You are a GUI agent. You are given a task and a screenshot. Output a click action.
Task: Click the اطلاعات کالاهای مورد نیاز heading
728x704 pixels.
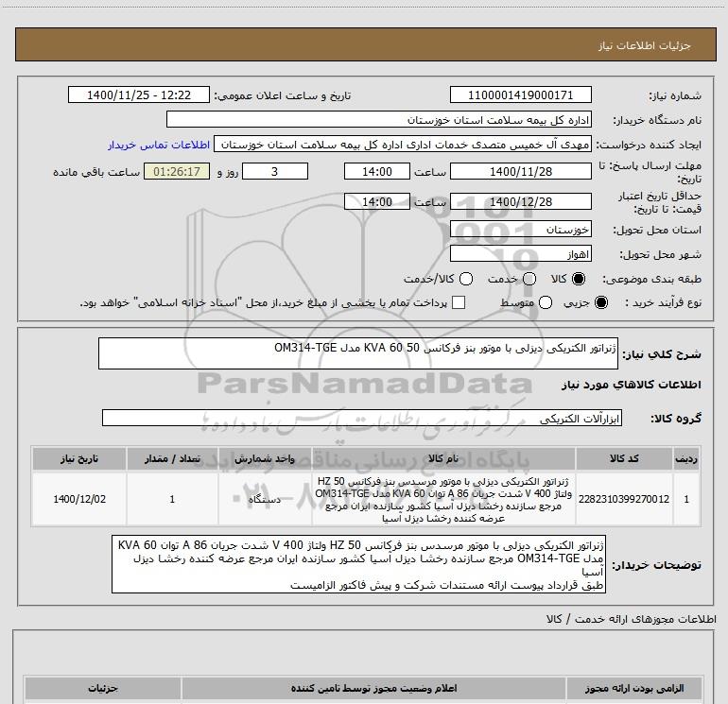(x=632, y=385)
